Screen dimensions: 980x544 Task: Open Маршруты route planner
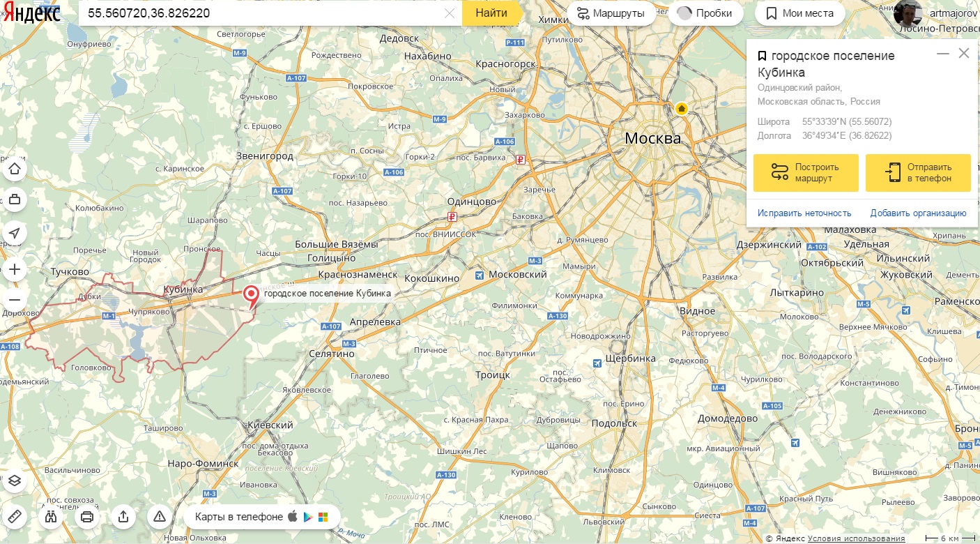click(611, 13)
